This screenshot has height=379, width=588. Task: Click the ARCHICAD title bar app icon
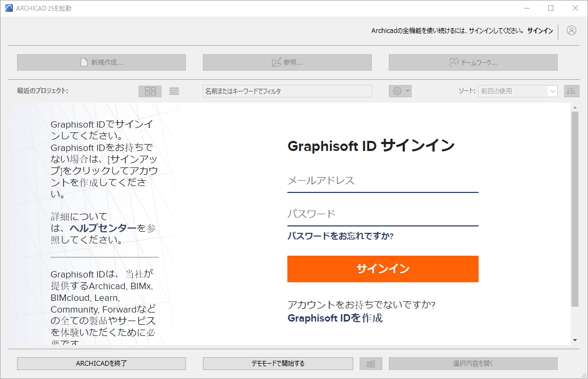(9, 9)
